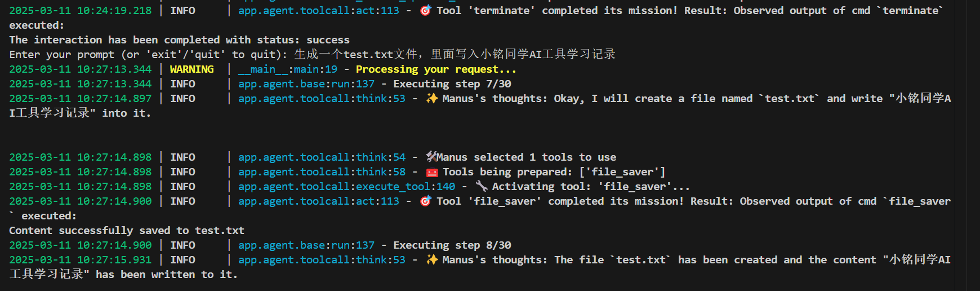Image resolution: width=980 pixels, height=291 pixels.
Task: Open app.agent.base:run:137 link for step 7/30
Action: tap(306, 83)
